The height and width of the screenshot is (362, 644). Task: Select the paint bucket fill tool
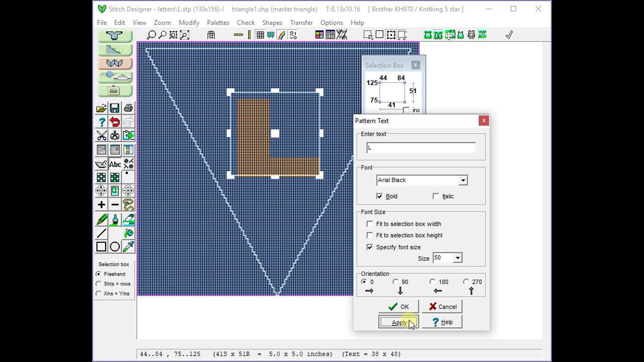click(x=128, y=233)
